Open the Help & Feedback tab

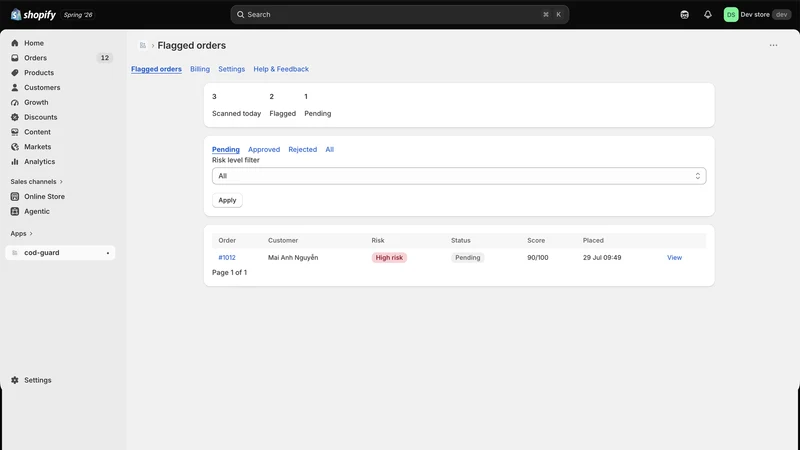pyautogui.click(x=281, y=69)
